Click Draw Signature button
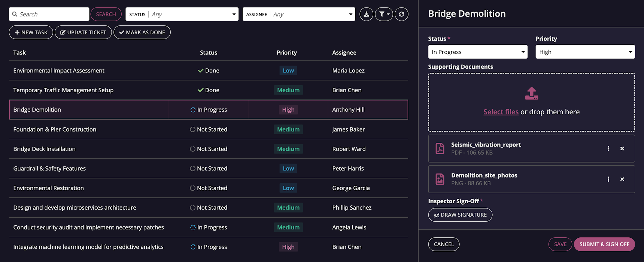The image size is (644, 262). tap(460, 215)
